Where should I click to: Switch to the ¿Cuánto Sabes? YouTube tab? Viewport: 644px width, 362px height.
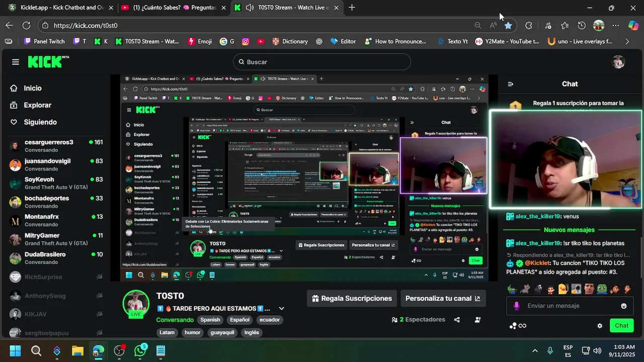[x=174, y=8]
